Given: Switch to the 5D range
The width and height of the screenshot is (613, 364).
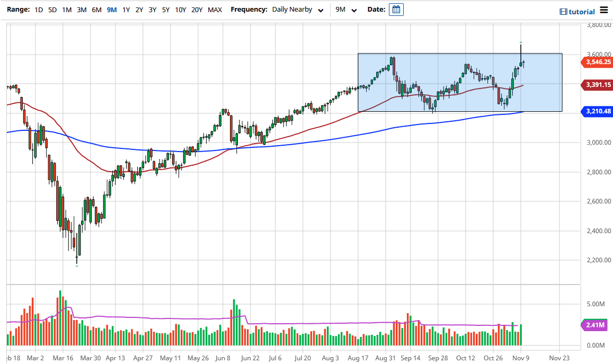Looking at the screenshot, I should click(x=51, y=10).
